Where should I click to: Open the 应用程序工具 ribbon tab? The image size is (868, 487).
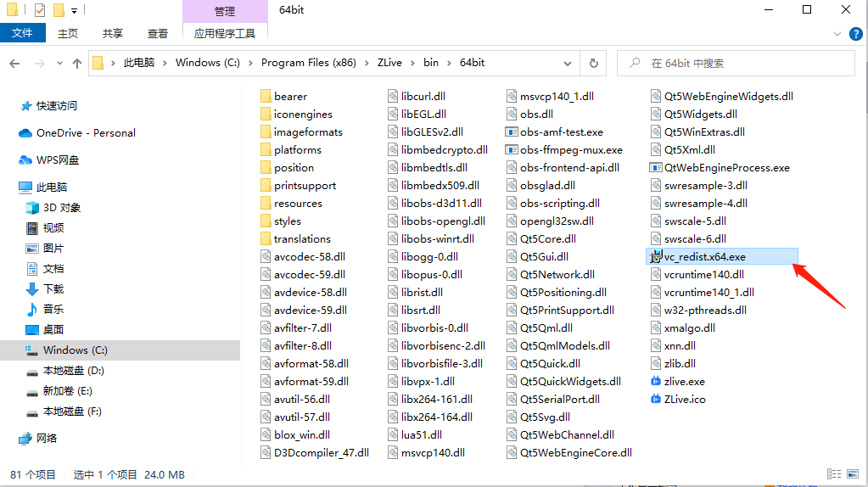(225, 34)
